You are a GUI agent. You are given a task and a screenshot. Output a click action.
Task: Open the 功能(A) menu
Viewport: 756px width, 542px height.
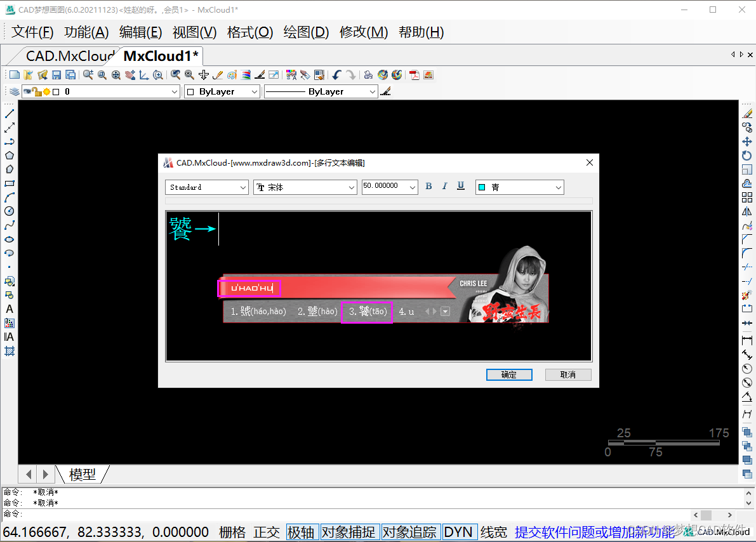tap(87, 32)
